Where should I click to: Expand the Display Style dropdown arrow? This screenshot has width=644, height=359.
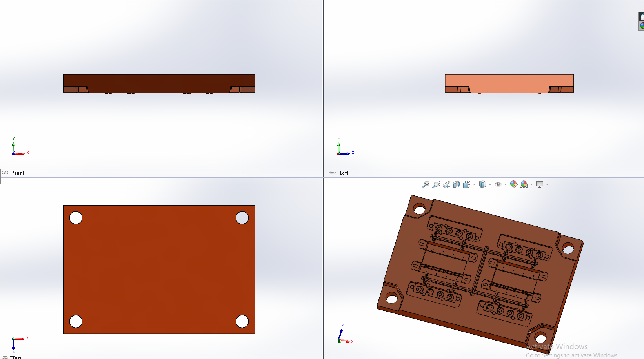coord(490,184)
